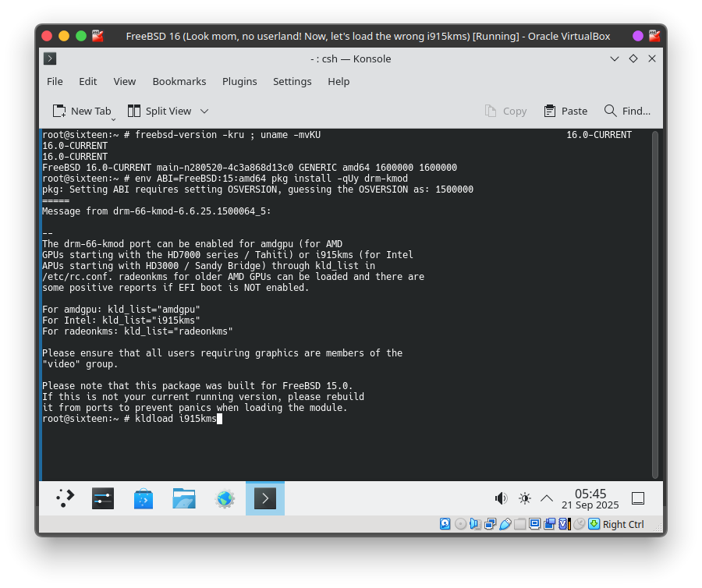Click the Konsole maximize diamond button

click(x=633, y=58)
